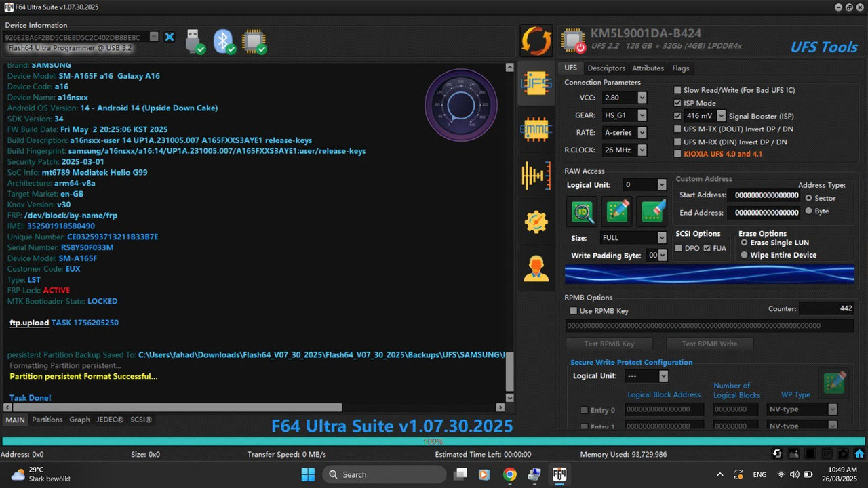The width and height of the screenshot is (868, 488).
Task: Click the write-protect pencil icon in Secure Write Protect
Action: coord(834,383)
